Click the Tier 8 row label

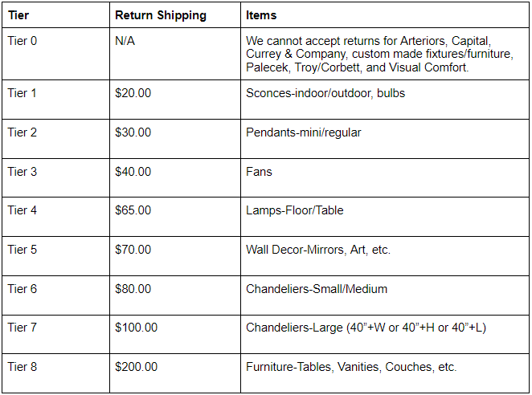click(x=23, y=367)
